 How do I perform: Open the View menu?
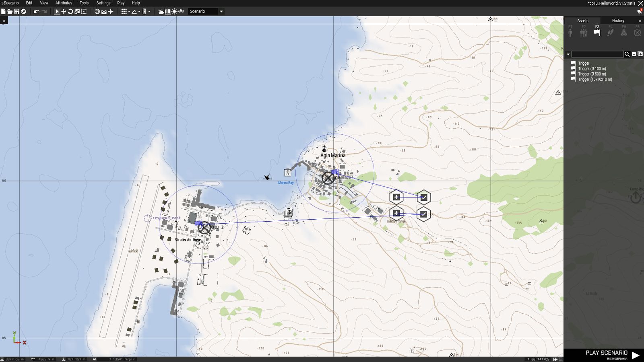tap(44, 3)
